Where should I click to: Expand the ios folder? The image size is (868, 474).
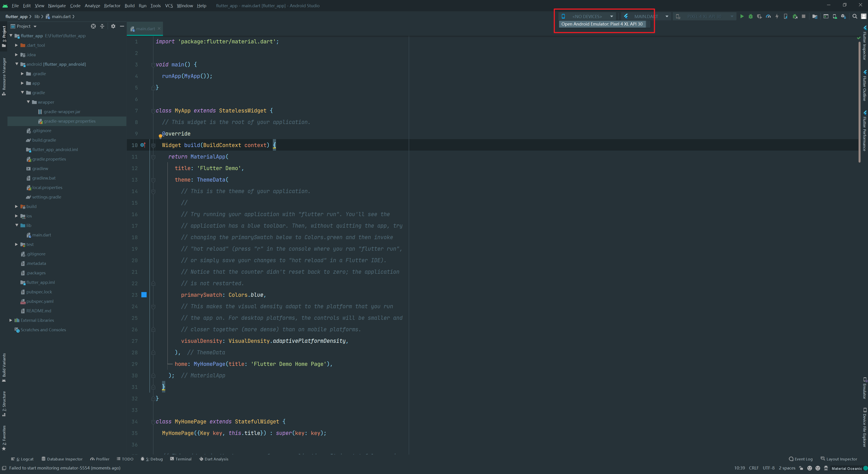[x=17, y=216]
